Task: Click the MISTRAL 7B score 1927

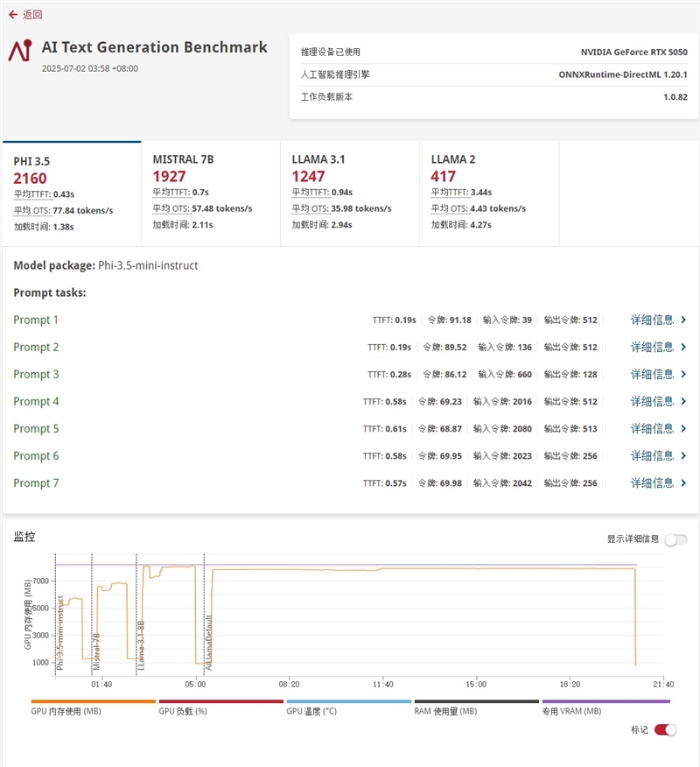Action: coord(169,176)
